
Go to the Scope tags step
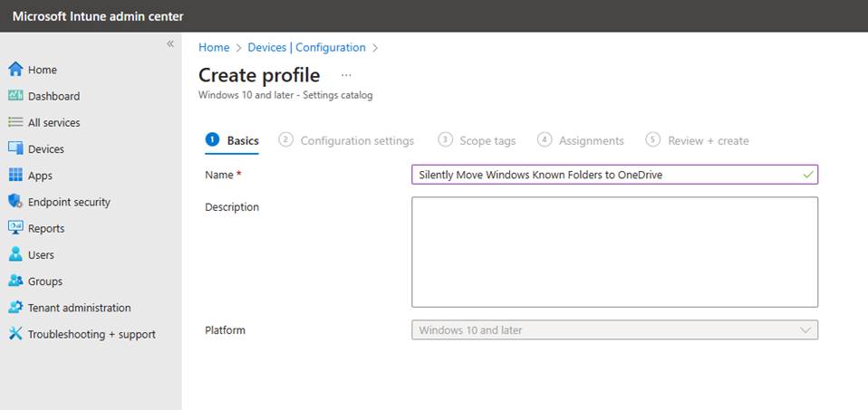[487, 140]
